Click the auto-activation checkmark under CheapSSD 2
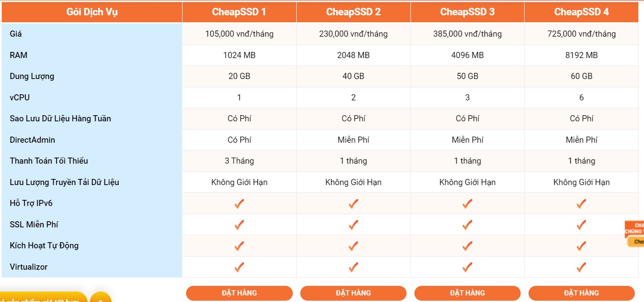The width and height of the screenshot is (644, 302). [353, 246]
